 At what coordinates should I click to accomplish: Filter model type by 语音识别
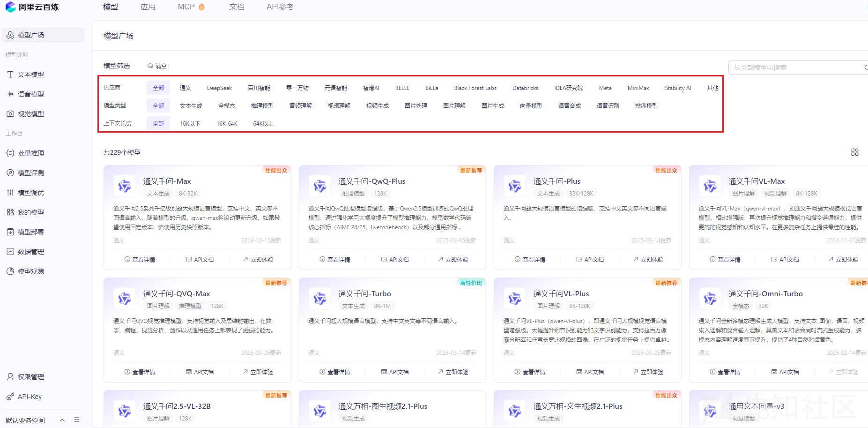pyautogui.click(x=608, y=106)
